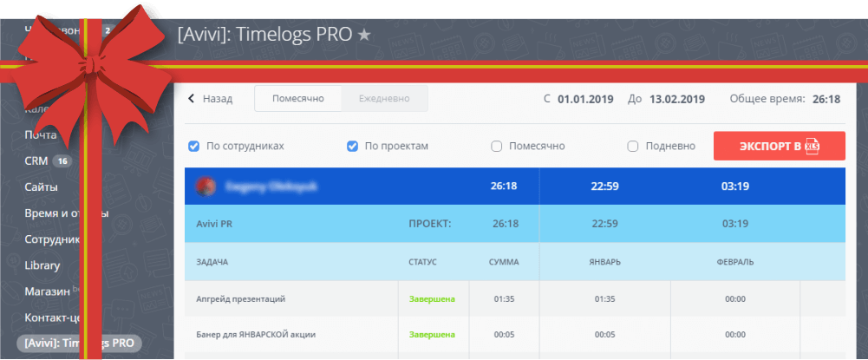This screenshot has height=360, width=868.
Task: Click the back arrow icon beside Назад
Action: pos(192,99)
